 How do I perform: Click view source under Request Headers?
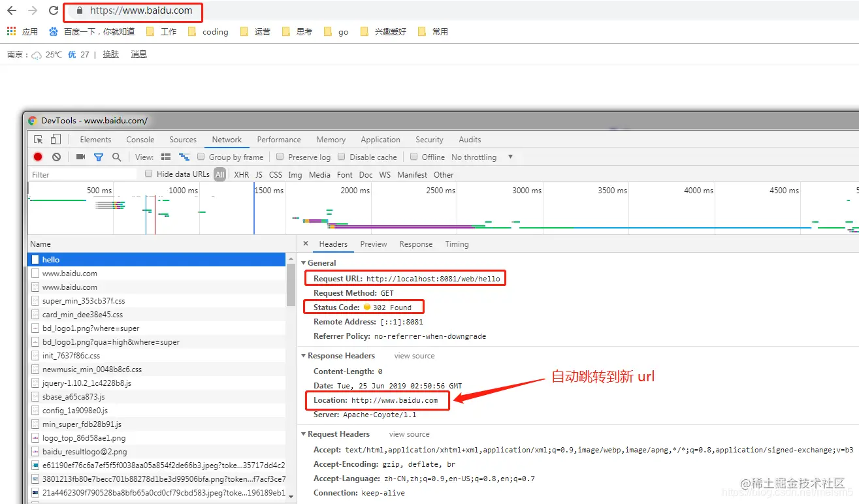point(410,434)
